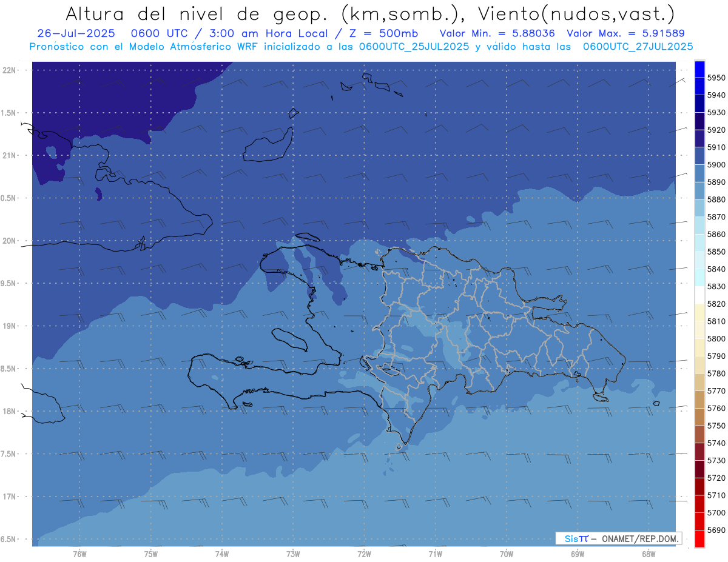Click the 68W longitude label

click(649, 554)
